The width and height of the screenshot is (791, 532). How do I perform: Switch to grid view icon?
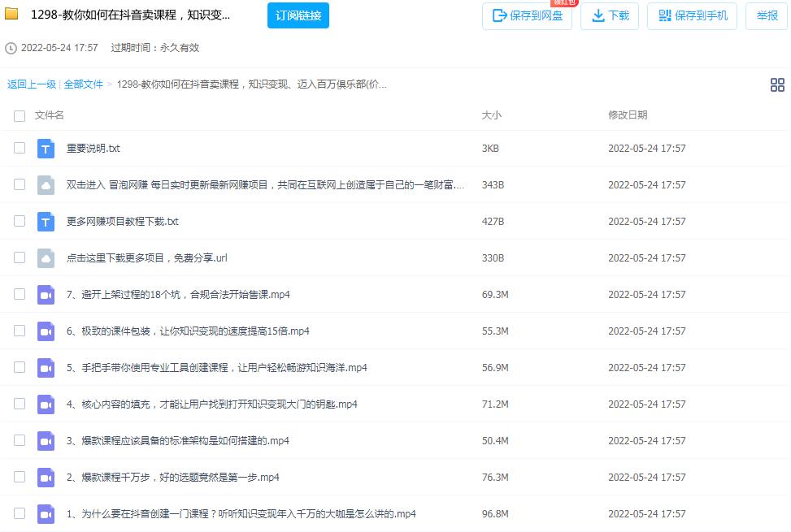coord(777,84)
